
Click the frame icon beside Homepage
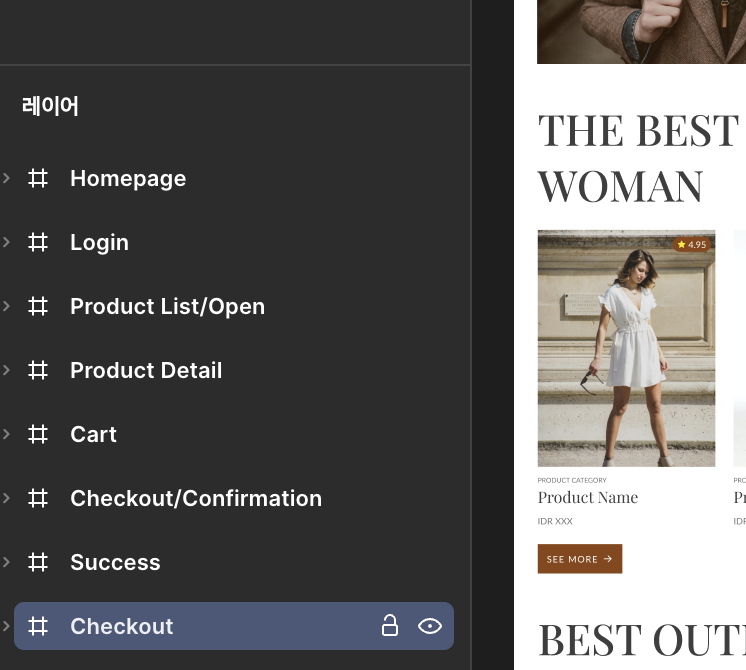coord(38,178)
